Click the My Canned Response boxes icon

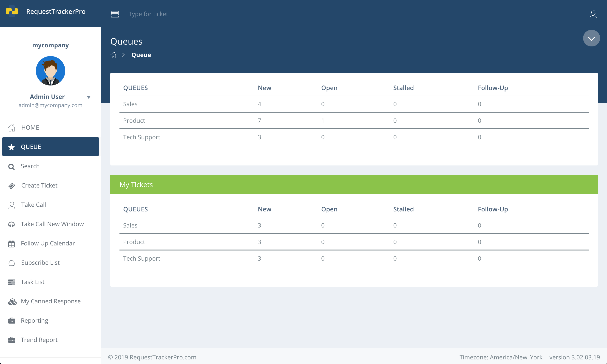(12, 301)
